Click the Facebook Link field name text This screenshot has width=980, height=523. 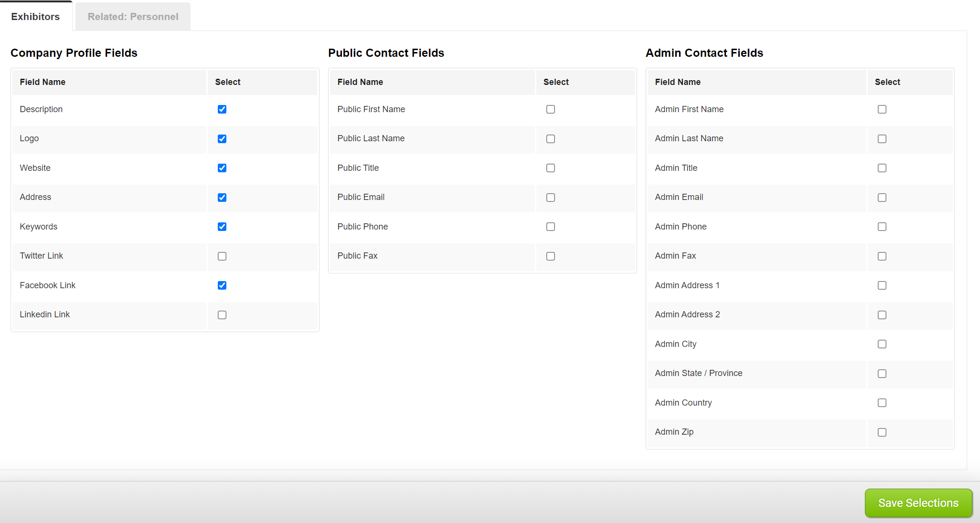click(48, 285)
